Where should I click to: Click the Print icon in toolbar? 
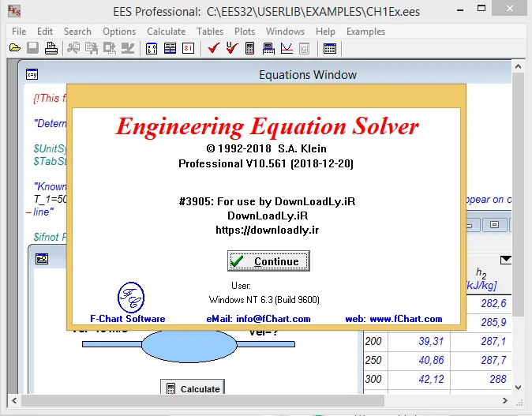(51, 48)
